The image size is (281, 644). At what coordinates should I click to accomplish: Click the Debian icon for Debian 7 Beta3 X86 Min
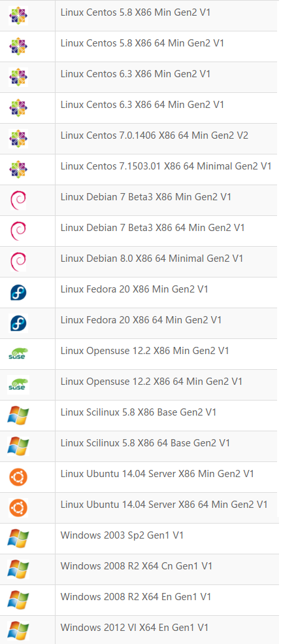coord(18,200)
